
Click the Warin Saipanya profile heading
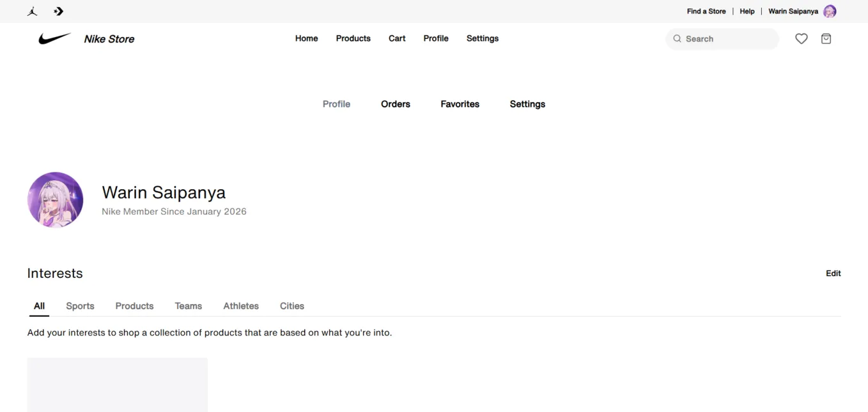[164, 192]
